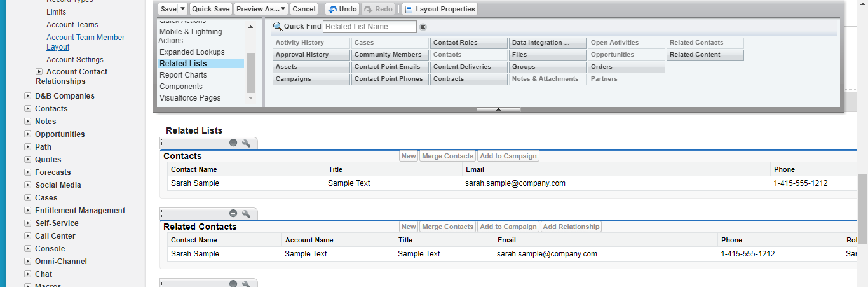Expand the Quotes setup node
The image size is (868, 287).
pyautogui.click(x=27, y=160)
